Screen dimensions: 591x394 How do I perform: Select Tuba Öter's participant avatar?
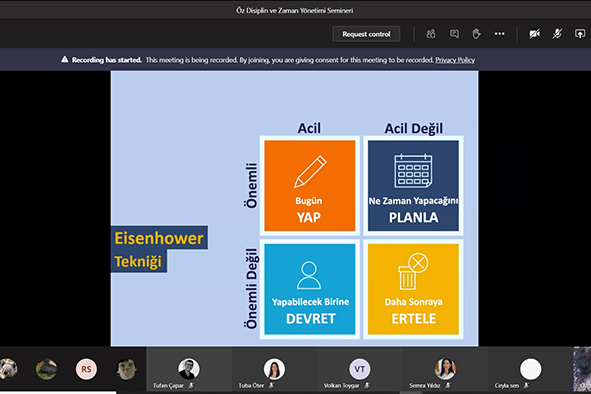(274, 369)
